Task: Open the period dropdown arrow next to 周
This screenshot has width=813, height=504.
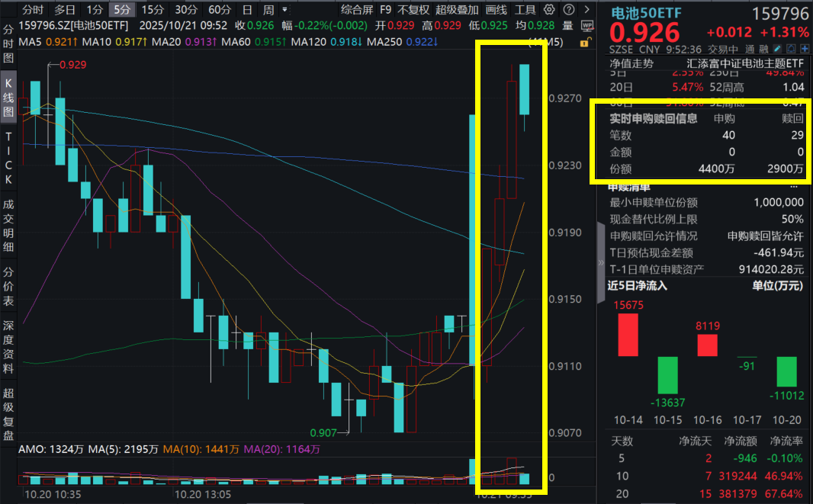Action: (x=284, y=11)
